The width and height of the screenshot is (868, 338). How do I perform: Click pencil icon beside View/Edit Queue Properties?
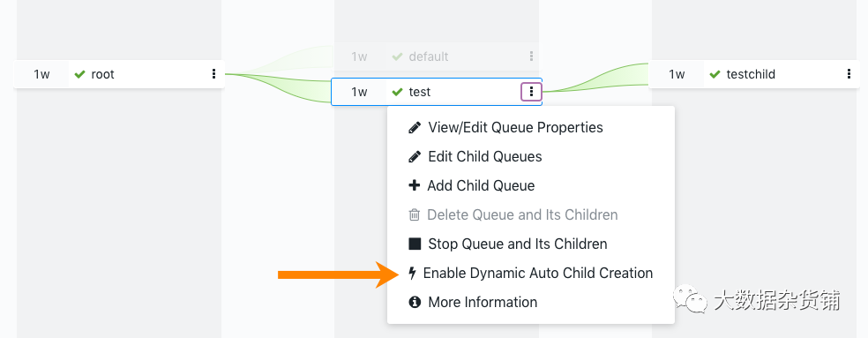(x=414, y=127)
